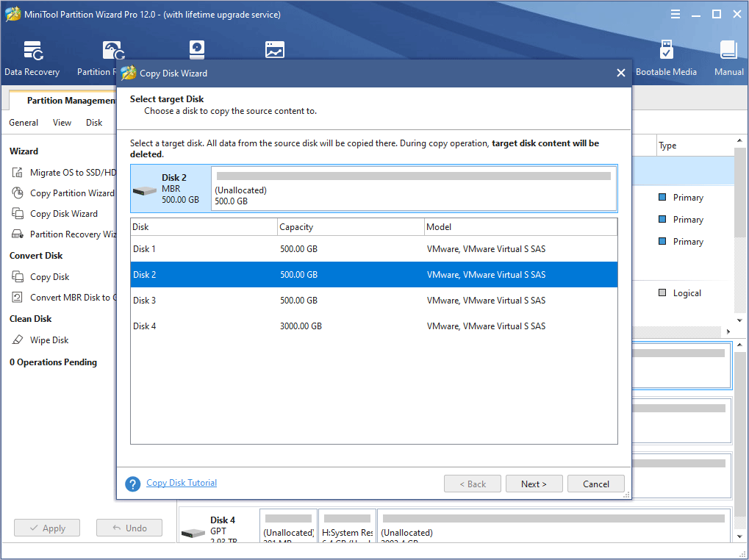Click Copy Disk under Convert Disk
749x560 pixels.
pos(40,277)
